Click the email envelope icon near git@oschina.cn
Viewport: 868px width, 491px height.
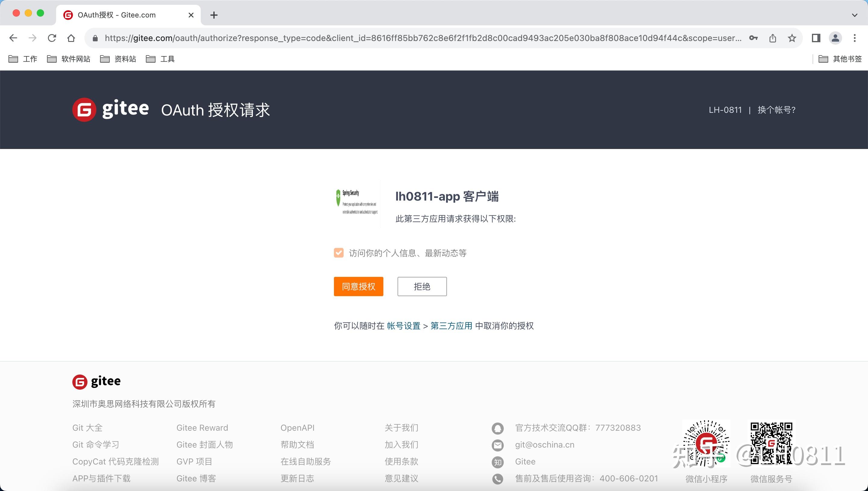[x=498, y=445]
